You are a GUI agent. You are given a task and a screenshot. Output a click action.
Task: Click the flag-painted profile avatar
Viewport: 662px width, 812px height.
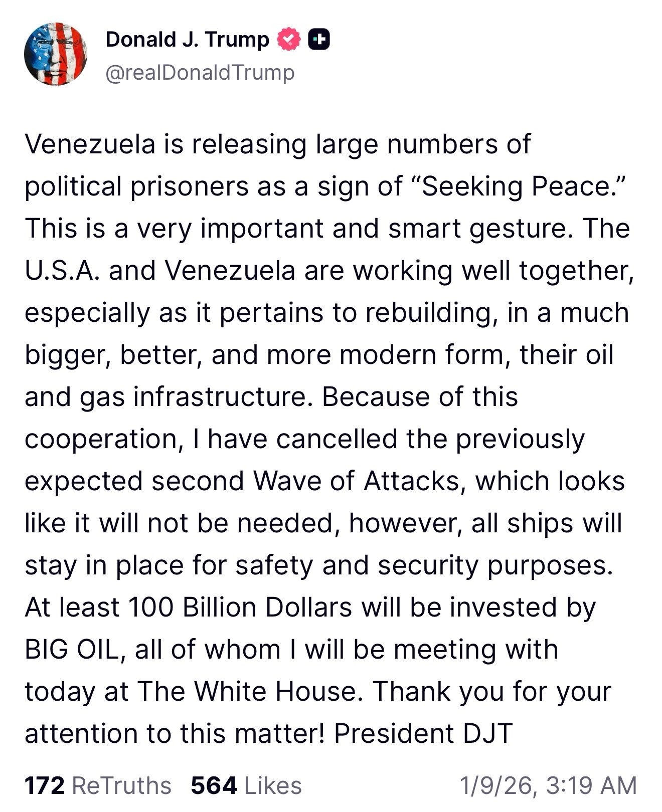point(55,54)
